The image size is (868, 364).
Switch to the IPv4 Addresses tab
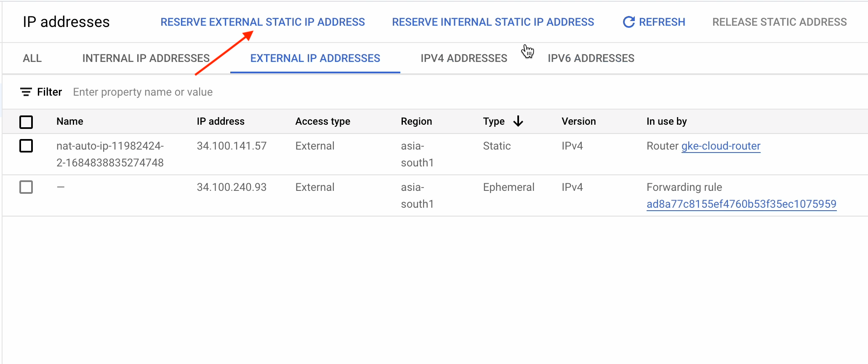tap(464, 58)
